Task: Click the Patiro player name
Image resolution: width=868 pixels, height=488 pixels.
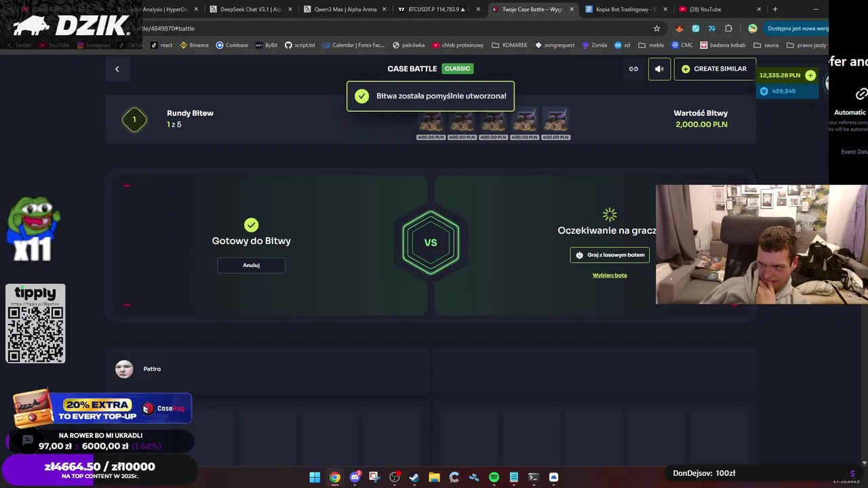Action: click(152, 369)
